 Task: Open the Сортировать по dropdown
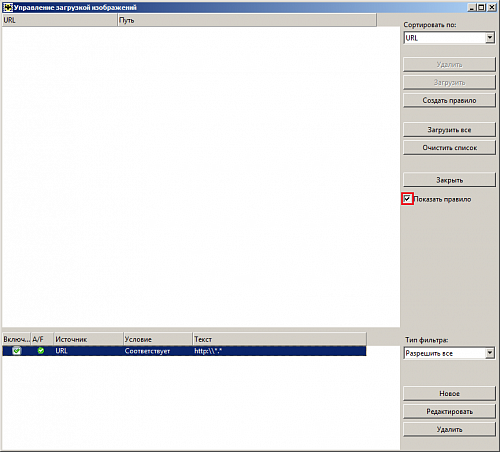tap(490, 38)
